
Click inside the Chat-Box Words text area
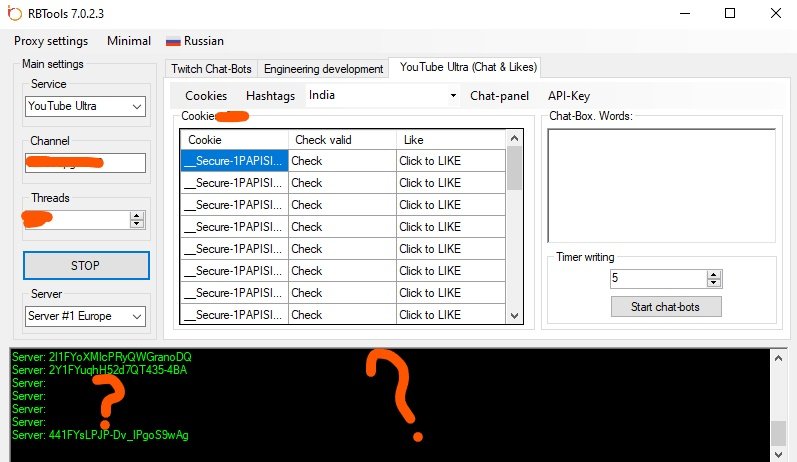point(662,185)
